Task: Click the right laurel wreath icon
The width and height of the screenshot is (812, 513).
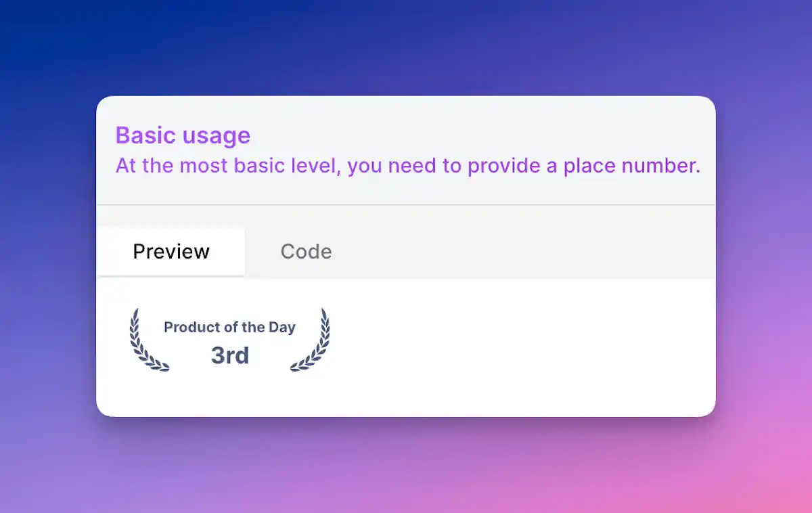Action: click(315, 338)
